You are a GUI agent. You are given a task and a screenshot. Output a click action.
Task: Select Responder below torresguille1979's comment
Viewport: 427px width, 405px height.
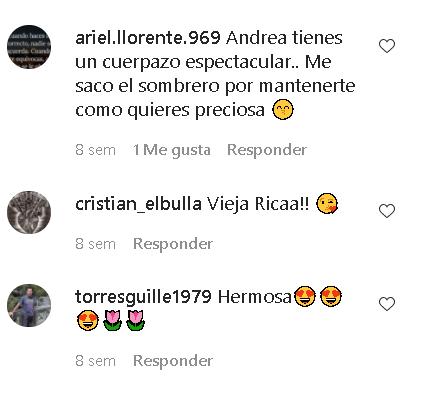173,361
